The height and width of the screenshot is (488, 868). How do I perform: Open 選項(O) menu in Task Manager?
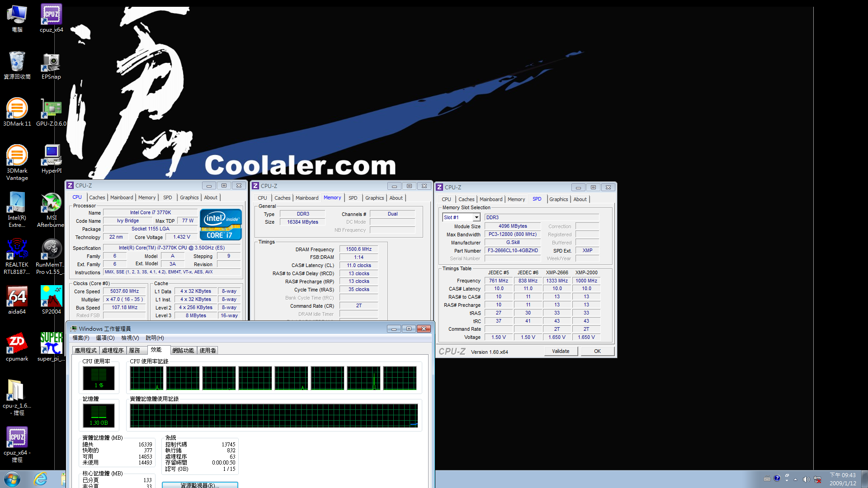point(105,338)
